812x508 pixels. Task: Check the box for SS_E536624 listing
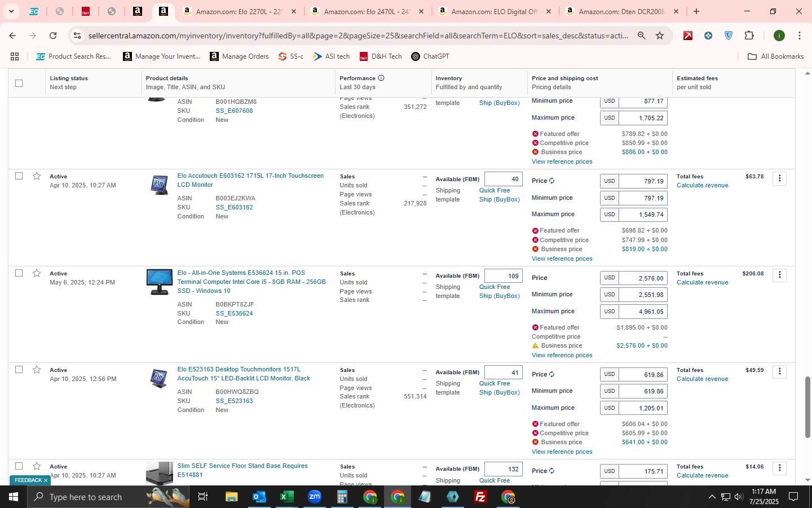[19, 273]
